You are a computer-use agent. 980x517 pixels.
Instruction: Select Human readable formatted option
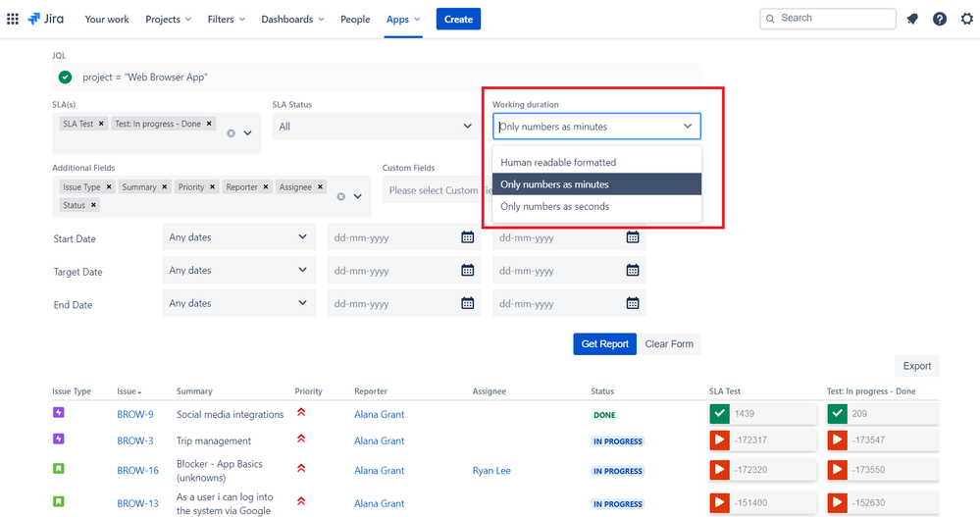tap(596, 162)
